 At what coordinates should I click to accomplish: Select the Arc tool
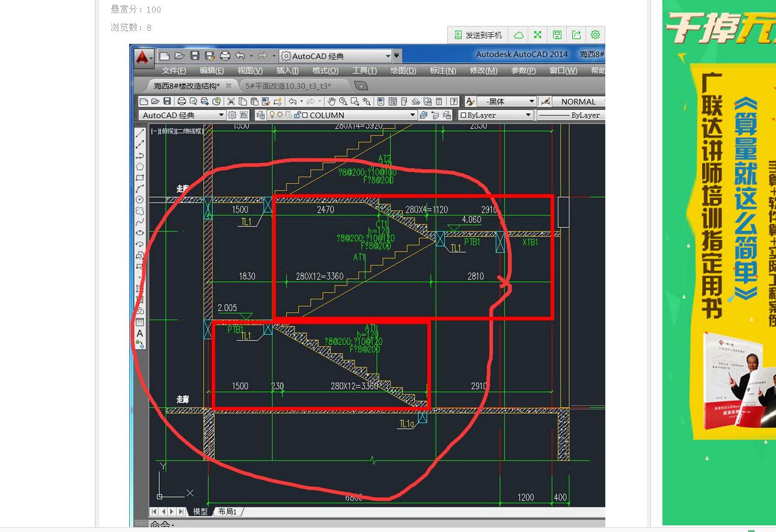click(139, 189)
